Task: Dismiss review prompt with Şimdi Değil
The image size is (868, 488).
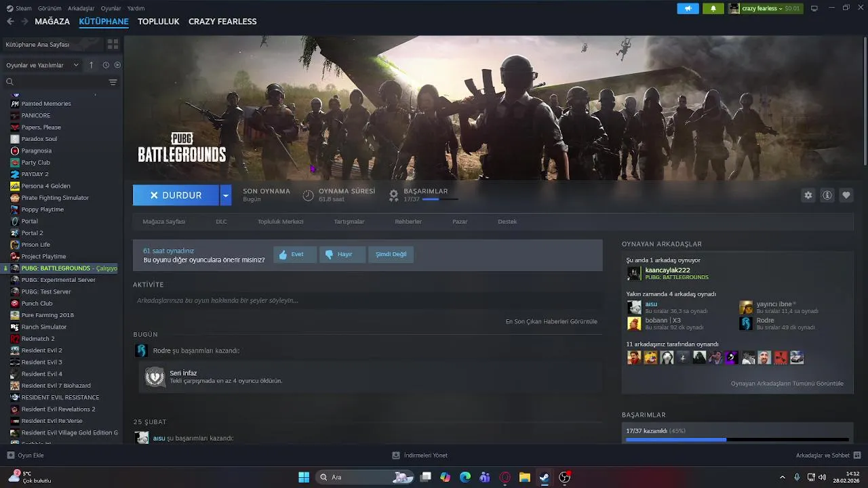Action: [391, 254]
